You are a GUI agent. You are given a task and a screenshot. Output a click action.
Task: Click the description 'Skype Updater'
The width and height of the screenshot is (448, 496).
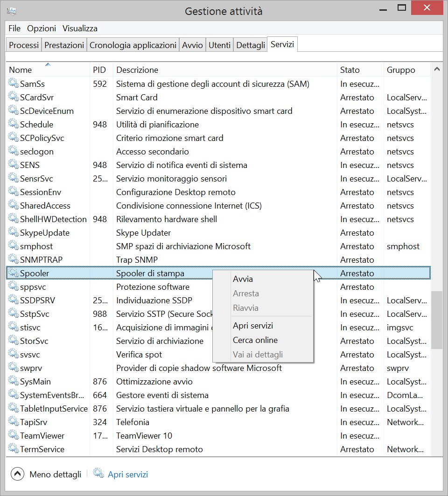point(143,233)
